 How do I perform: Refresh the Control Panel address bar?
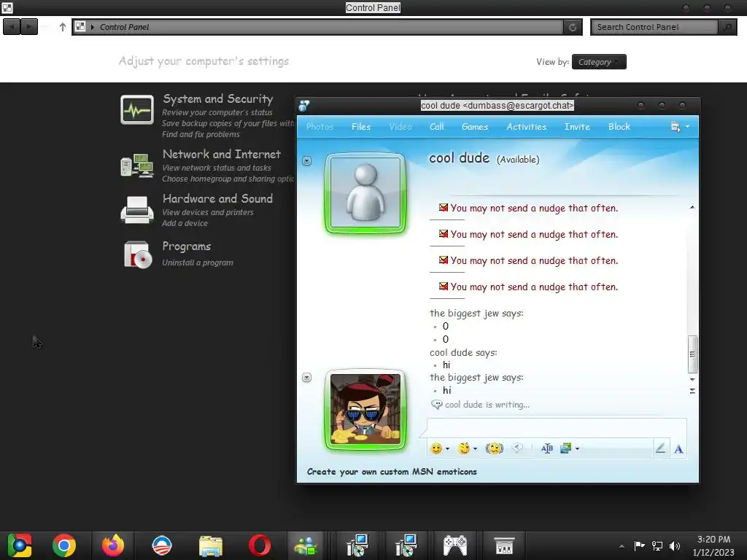pos(573,27)
